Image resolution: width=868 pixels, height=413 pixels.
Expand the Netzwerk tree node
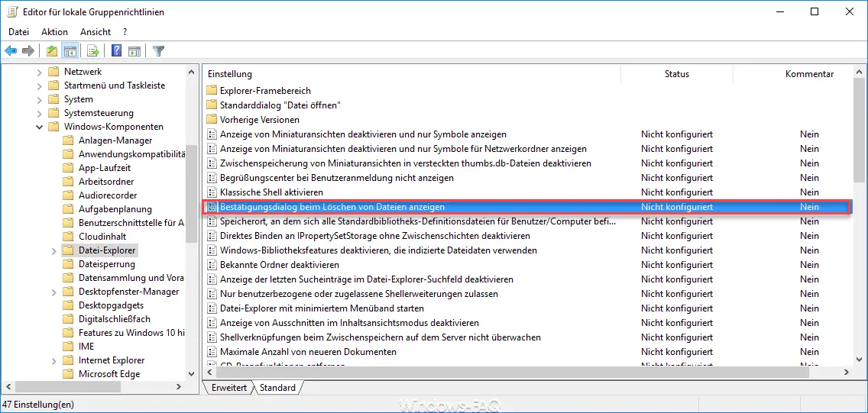point(39,72)
